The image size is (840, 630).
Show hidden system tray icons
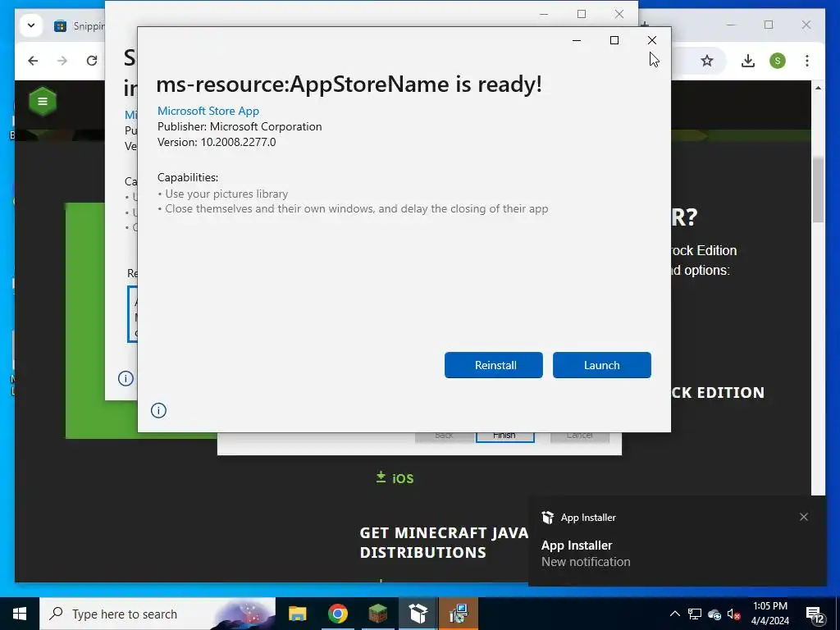point(675,614)
